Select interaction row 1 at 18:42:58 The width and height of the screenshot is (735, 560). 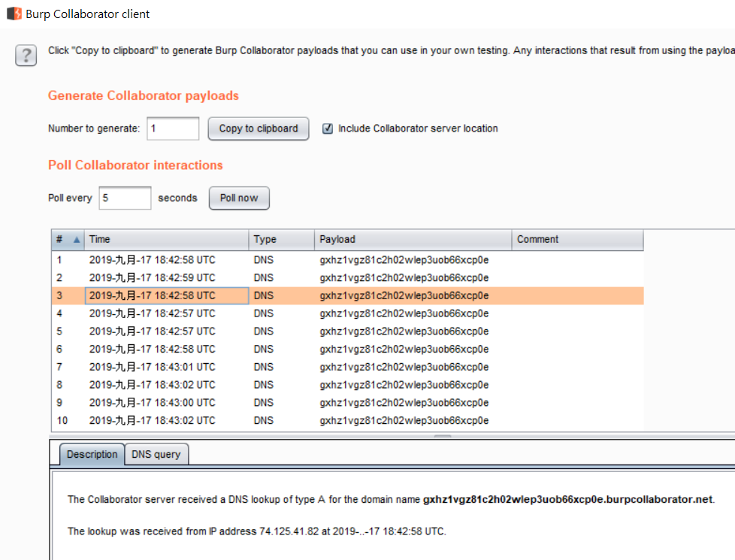347,260
